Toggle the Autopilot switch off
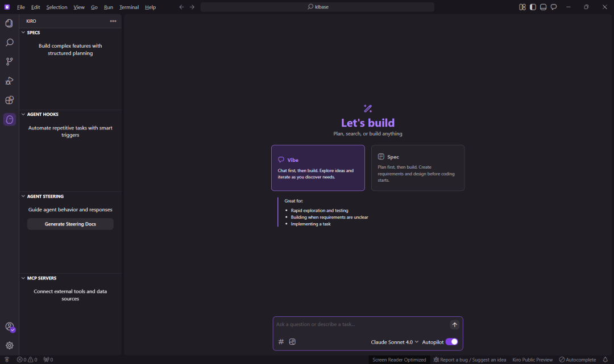The width and height of the screenshot is (614, 364). [451, 342]
